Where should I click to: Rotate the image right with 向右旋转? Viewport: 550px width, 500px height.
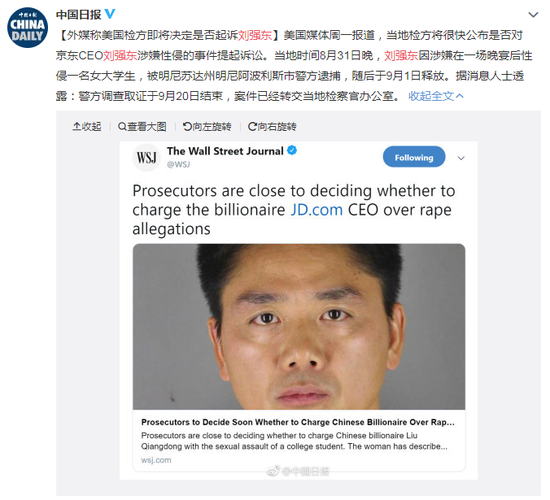pyautogui.click(x=272, y=127)
